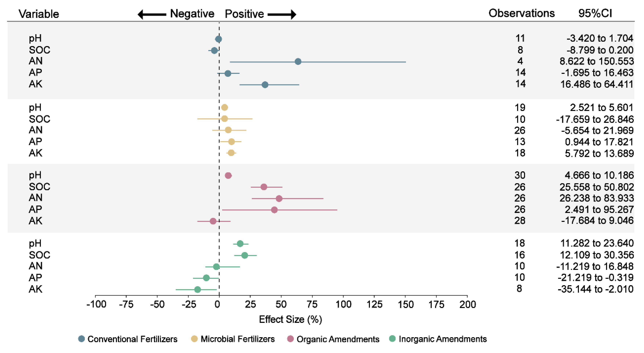Click the "-35.144 to -2.010" interval text

pos(595,289)
